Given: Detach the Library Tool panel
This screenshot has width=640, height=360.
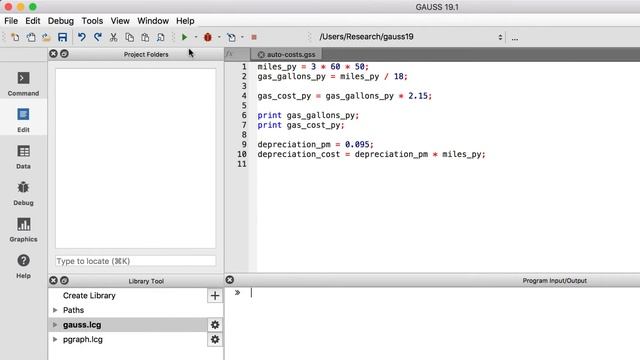Looking at the screenshot, I should (64, 280).
